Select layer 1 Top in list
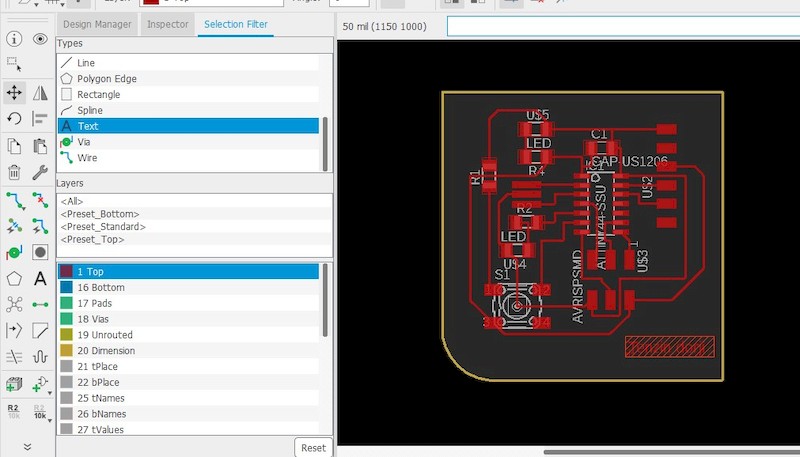 coord(188,272)
